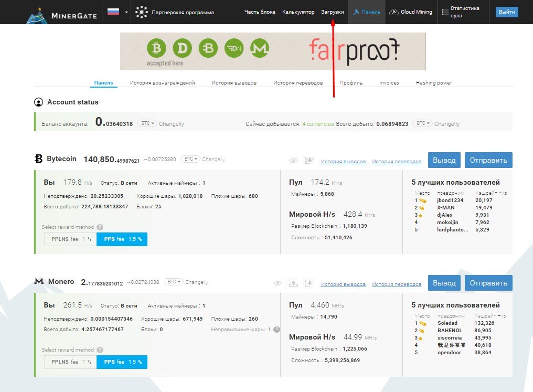Viewport: 533px width, 392px height.
Task: Select PPS fee 1.5% for Bytecoin
Action: point(122,239)
